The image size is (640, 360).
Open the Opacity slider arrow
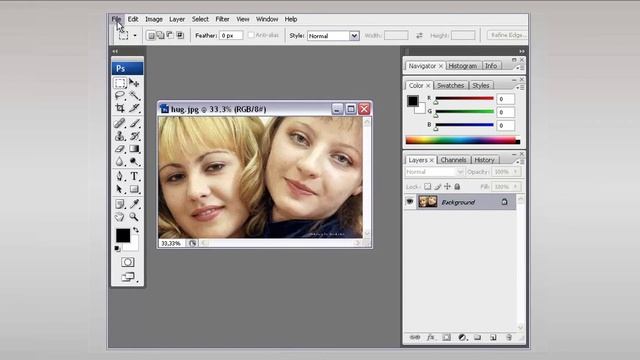point(516,172)
